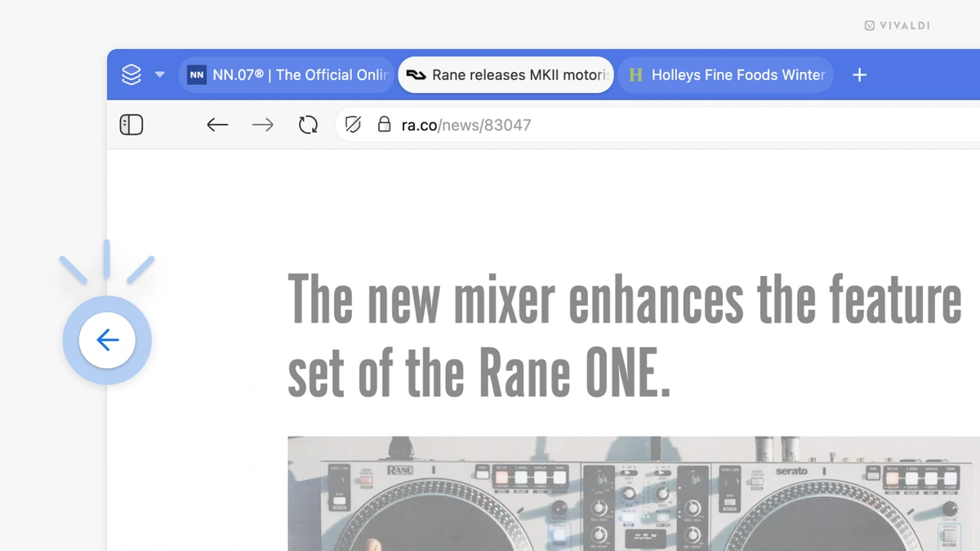Toggle the side panel open
This screenshot has width=980, height=551.
[131, 124]
